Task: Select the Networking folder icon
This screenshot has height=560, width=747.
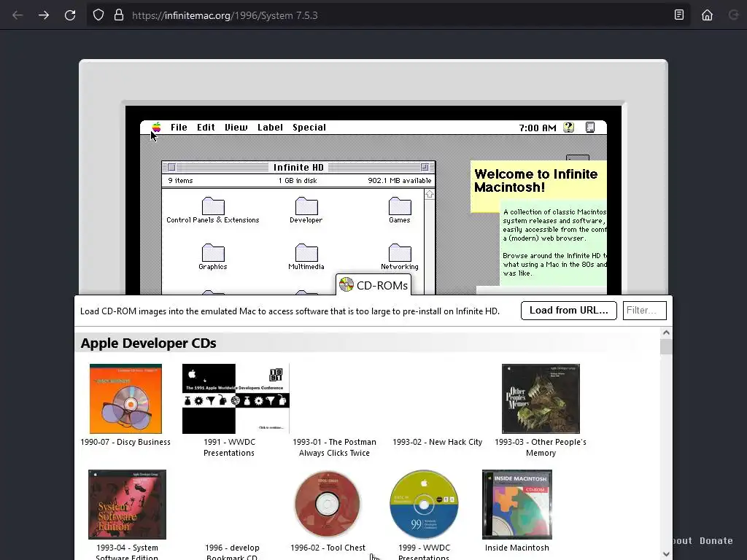Action: (400, 252)
